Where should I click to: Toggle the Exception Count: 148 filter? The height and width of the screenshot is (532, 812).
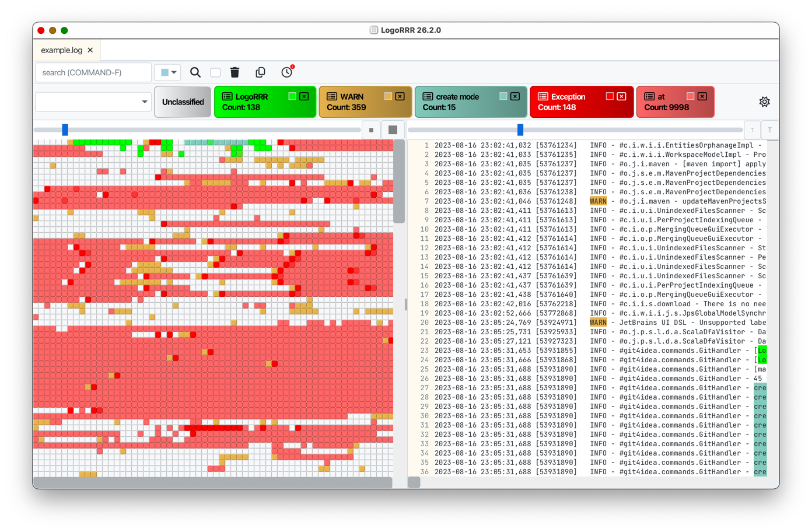(x=582, y=102)
